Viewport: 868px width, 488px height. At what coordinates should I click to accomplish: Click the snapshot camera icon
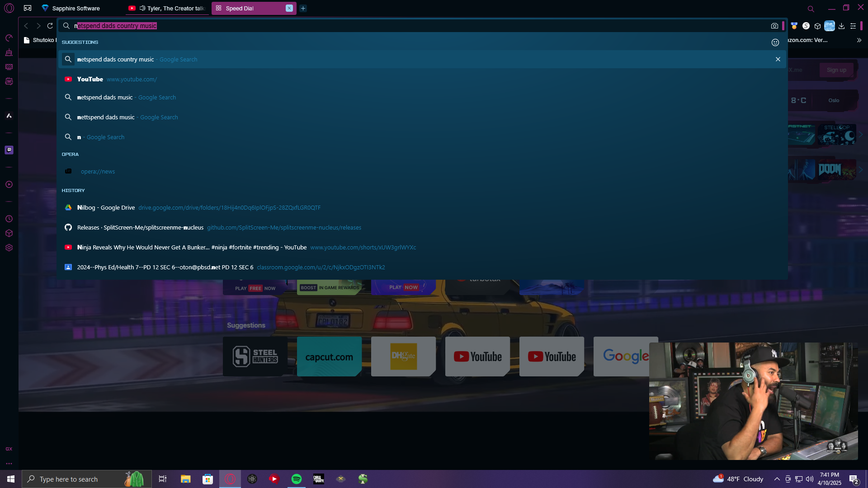coord(774,26)
